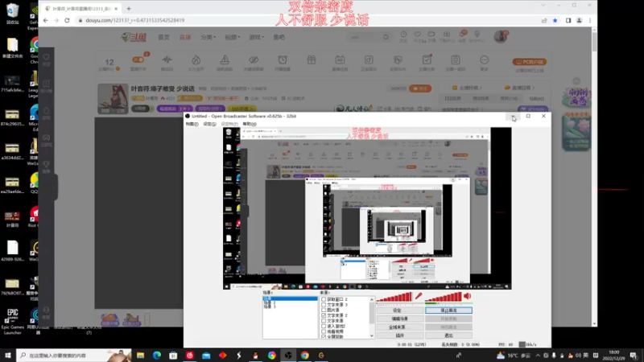The height and width of the screenshot is (362, 644).
Task: Toggle the fifth source checkbox in OBS list
Action: click(x=324, y=321)
